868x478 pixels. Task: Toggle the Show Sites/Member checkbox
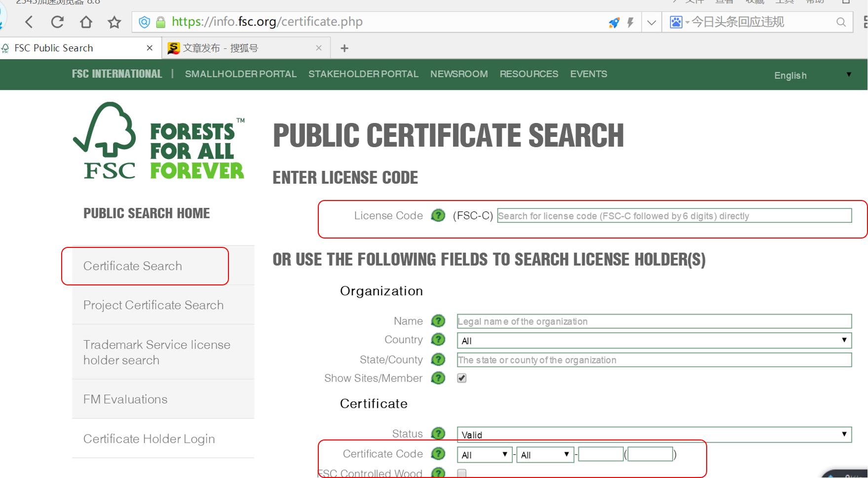[x=462, y=378]
